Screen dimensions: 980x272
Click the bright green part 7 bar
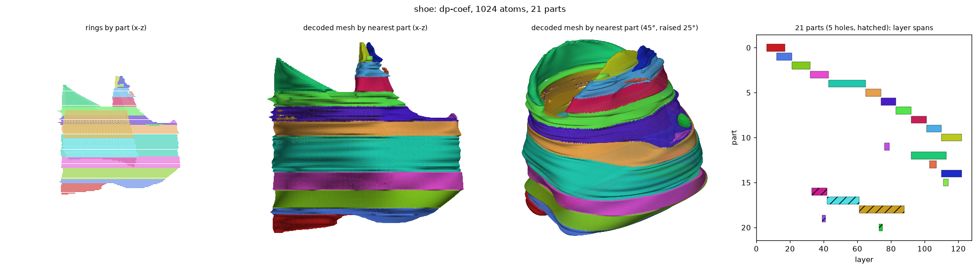(x=903, y=111)
